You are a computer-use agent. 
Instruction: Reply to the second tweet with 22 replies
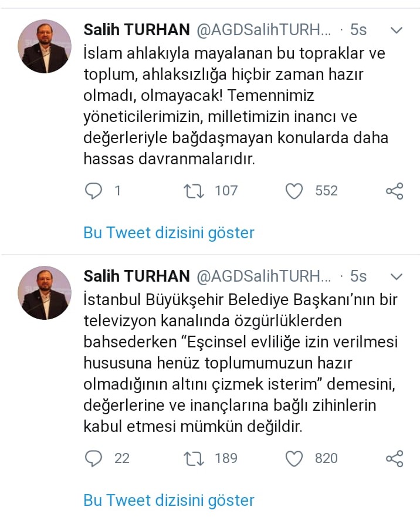click(94, 458)
